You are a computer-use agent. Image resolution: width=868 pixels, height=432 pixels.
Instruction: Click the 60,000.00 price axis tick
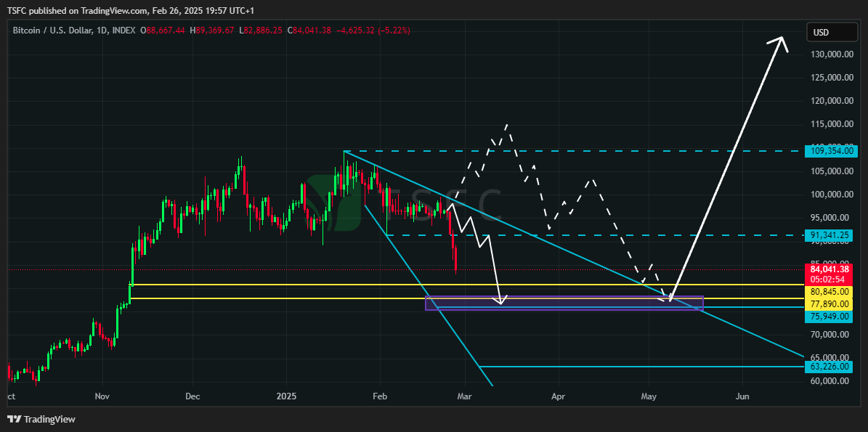coord(830,380)
